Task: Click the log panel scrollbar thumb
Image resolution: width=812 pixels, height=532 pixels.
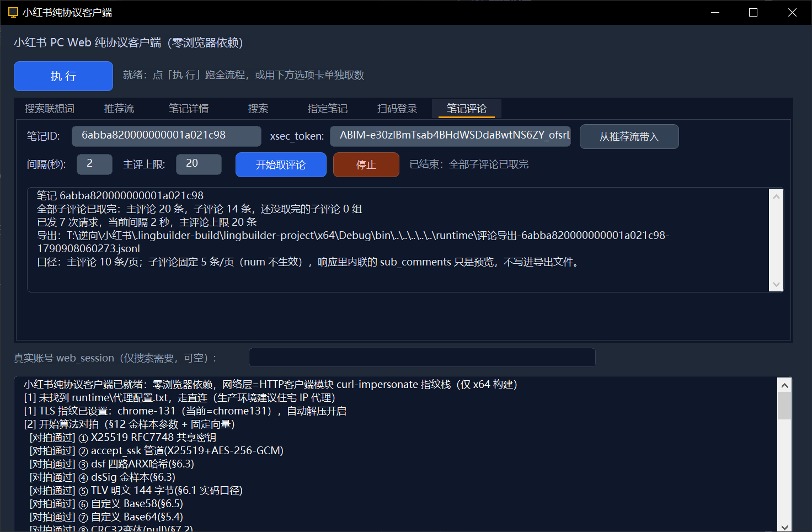Action: pyautogui.click(x=784, y=406)
